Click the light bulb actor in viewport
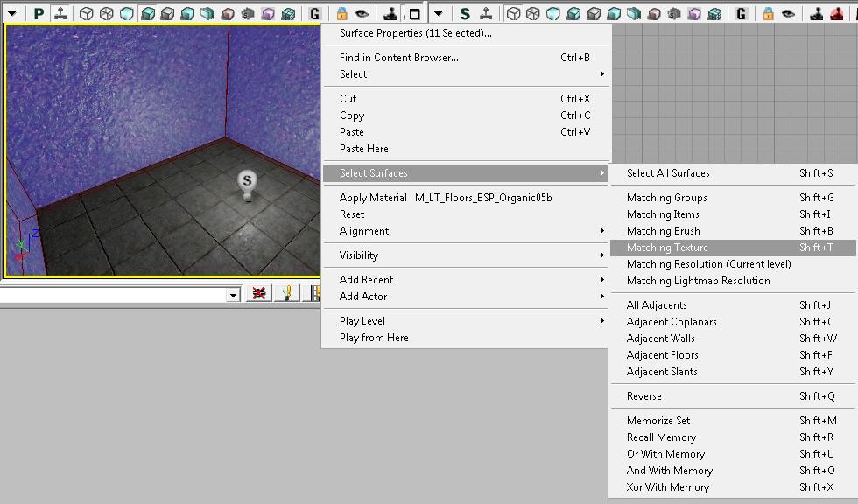858x504 pixels. coord(247,185)
